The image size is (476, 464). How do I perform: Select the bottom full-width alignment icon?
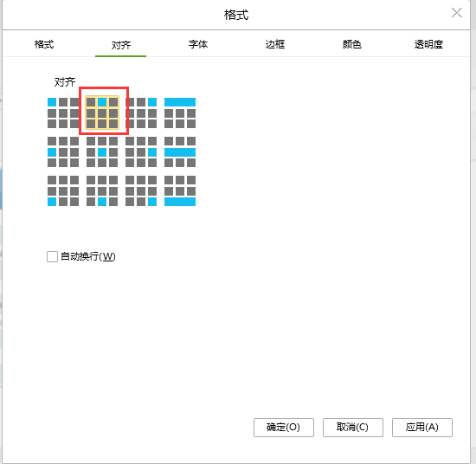point(180,190)
